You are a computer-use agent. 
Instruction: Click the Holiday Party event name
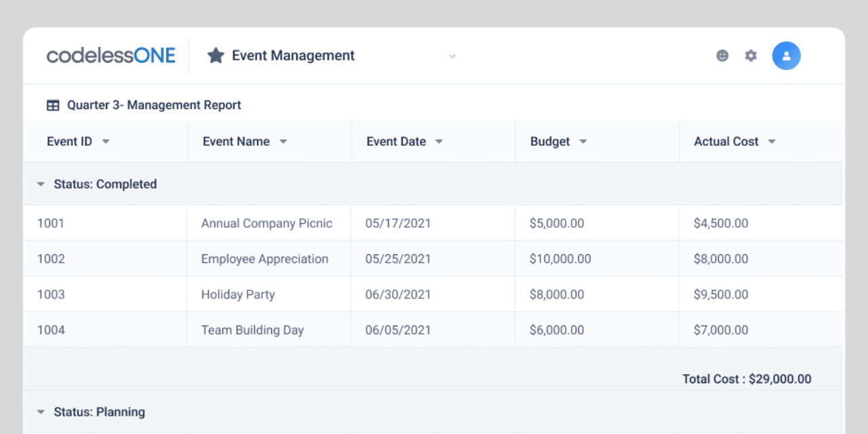point(238,294)
